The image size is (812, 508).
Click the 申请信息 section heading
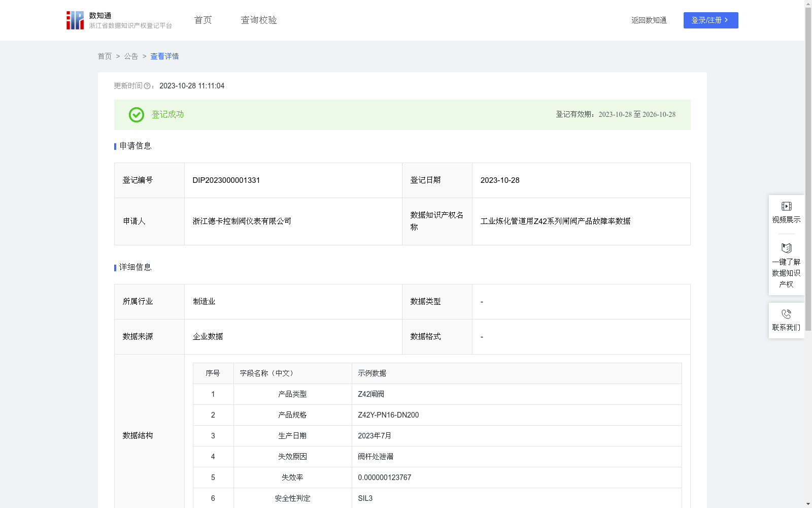click(136, 146)
